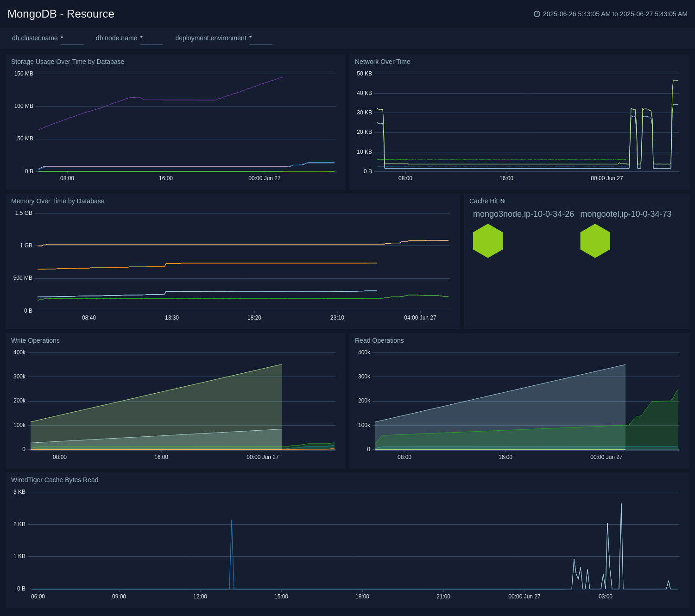Viewport: 695px width, 616px height.
Task: Click the 400k label in Write Operations chart
Action: click(19, 352)
